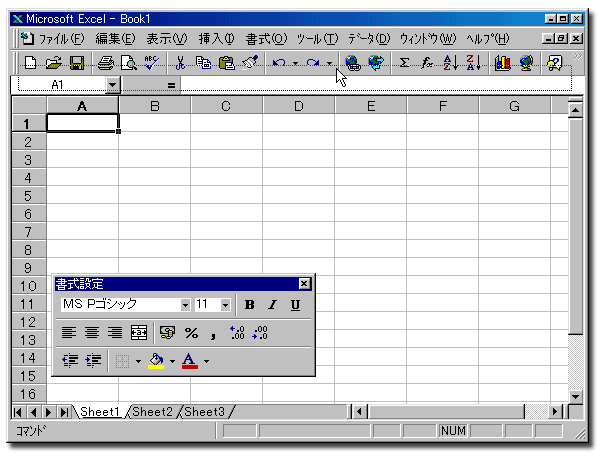Show more toolbar buttons chevron
600x456 pixels.
click(577, 57)
